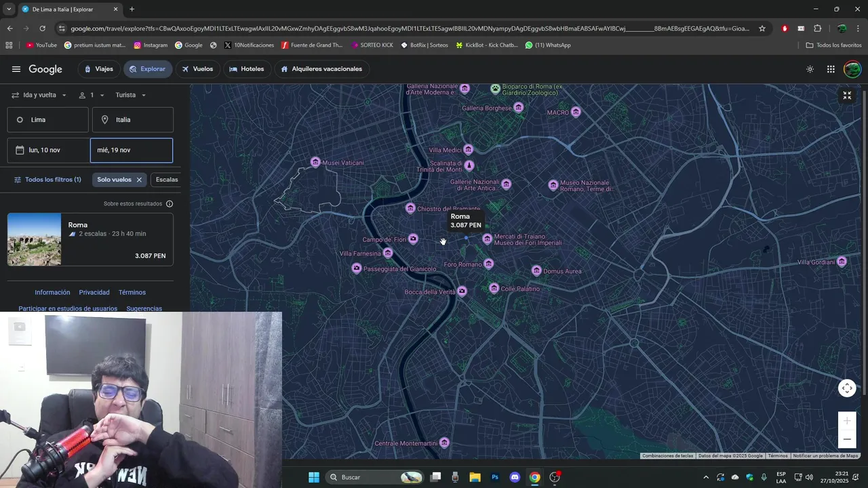
Task: Open the (11) WhatsApp bookmark
Action: pyautogui.click(x=548, y=45)
